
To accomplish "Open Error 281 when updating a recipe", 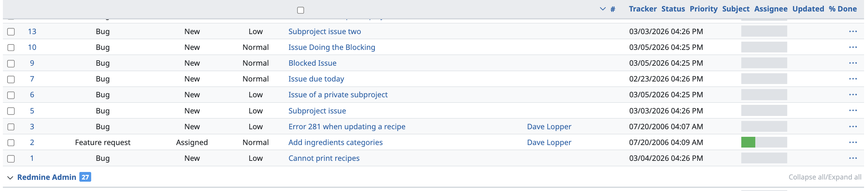I will click(347, 127).
